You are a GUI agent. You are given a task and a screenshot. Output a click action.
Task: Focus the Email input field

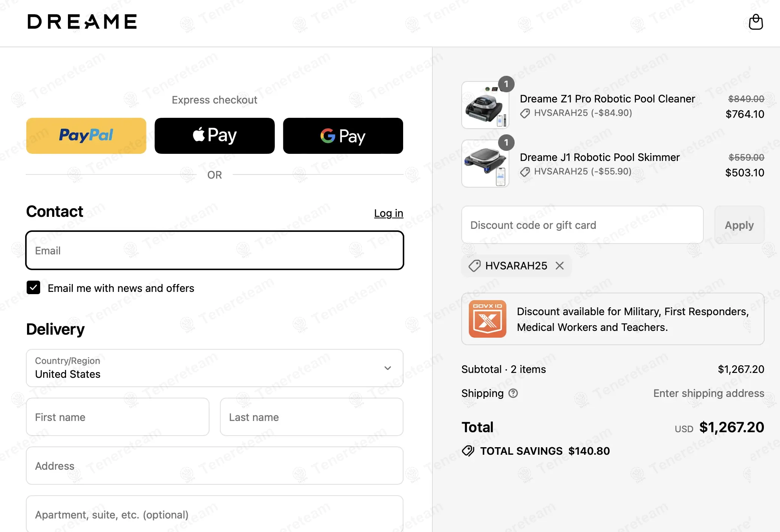[x=215, y=250]
